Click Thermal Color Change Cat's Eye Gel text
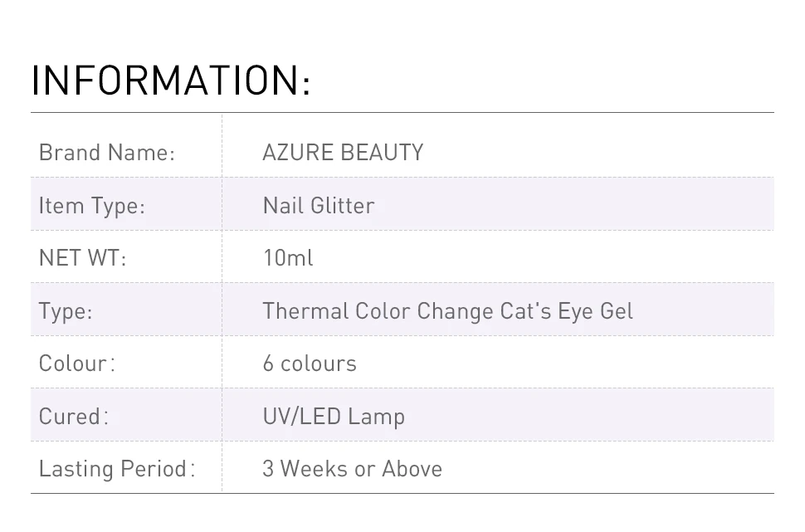The height and width of the screenshot is (532, 805). [x=447, y=311]
